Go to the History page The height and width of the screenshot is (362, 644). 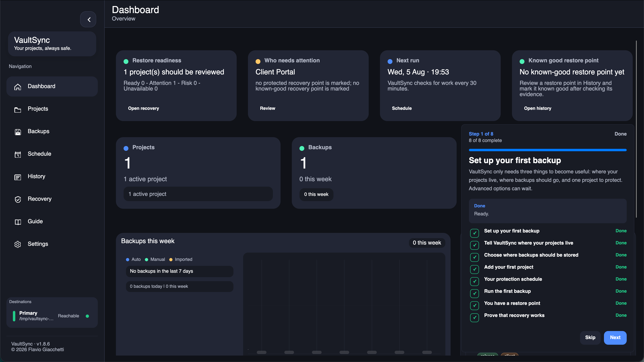(52, 176)
